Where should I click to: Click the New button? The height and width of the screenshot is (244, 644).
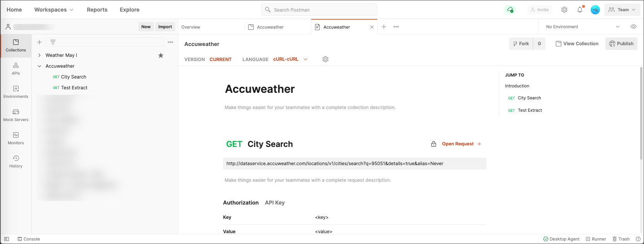click(x=146, y=27)
